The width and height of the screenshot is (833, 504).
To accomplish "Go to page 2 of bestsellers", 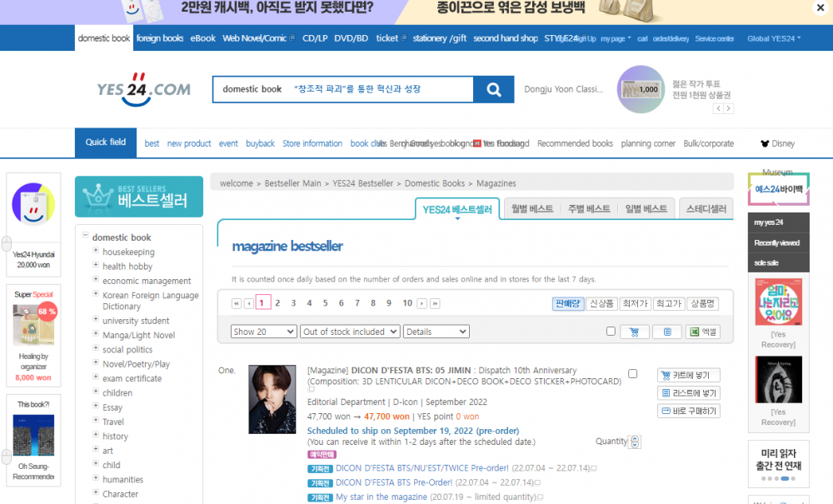I will pos(277,303).
